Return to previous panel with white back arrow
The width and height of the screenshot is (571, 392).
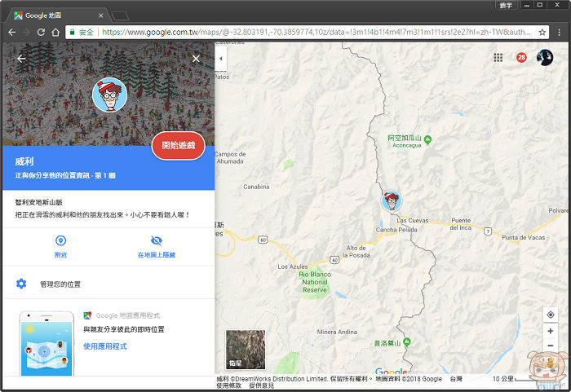point(21,59)
